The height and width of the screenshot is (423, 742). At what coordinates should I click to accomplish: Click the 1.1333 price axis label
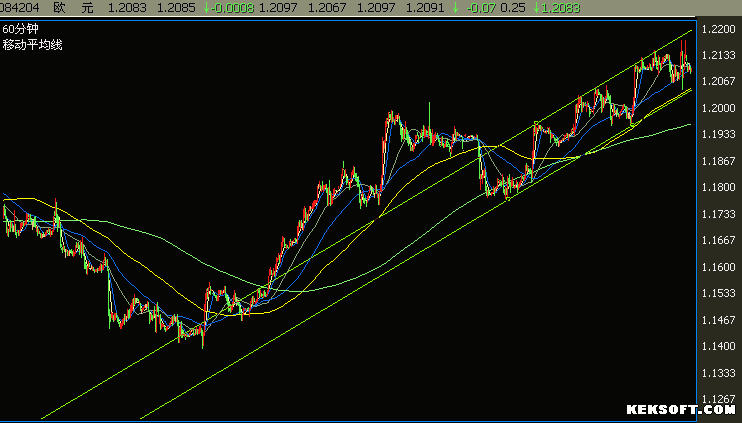718,373
